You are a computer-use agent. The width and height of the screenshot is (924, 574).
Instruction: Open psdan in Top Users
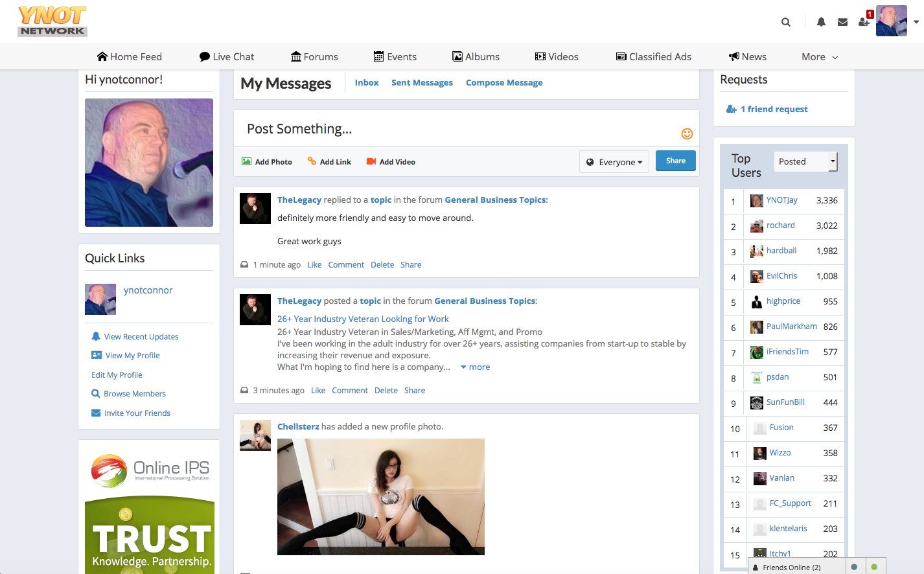[778, 377]
